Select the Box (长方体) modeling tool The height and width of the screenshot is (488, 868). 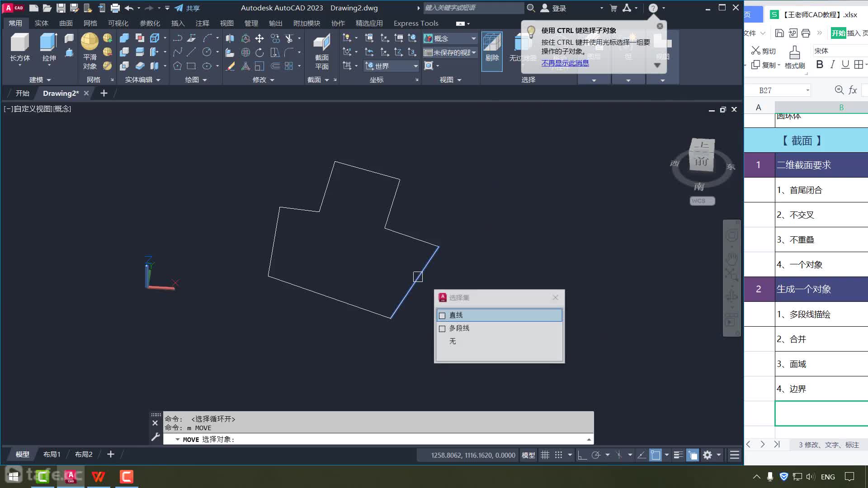[x=20, y=47]
